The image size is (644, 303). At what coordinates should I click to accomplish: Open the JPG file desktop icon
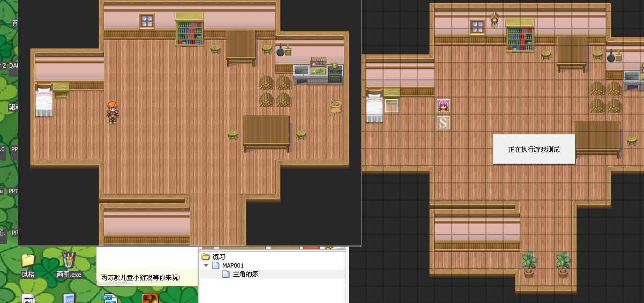coord(109,298)
